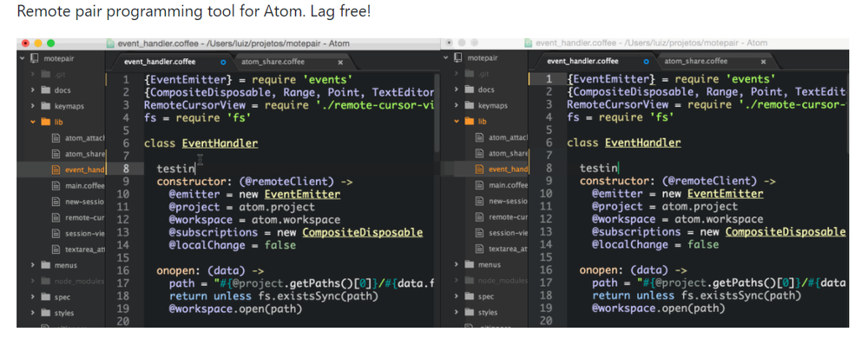Click the keymaps folder icon in left window
The width and height of the screenshot is (868, 339).
tap(45, 106)
